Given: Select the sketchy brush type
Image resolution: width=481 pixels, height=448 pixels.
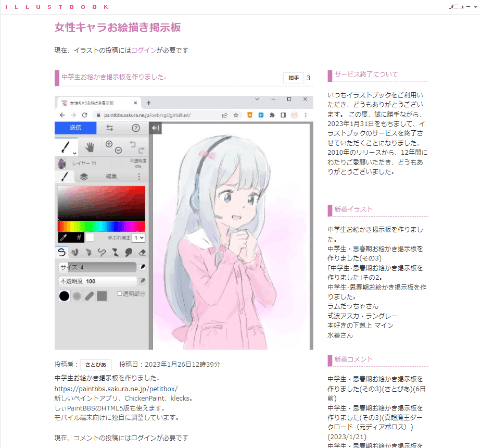Looking at the screenshot, I should tap(88, 253).
